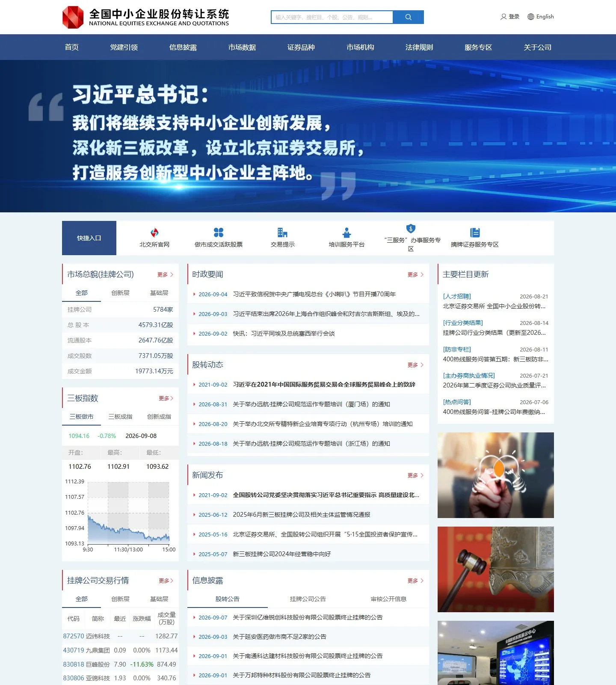Viewport: 616px width, 685px height.
Task: Click stock code 430719 九鼎集团
Action: (74, 650)
